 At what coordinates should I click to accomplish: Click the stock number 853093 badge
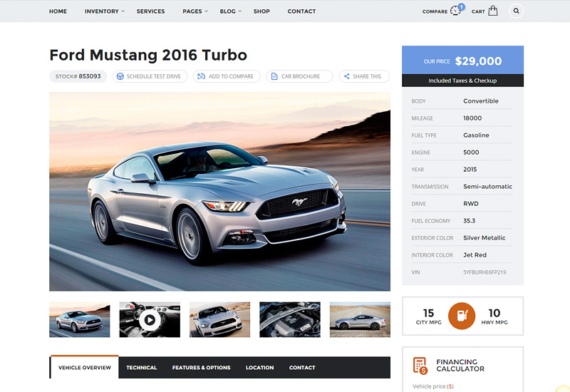pyautogui.click(x=78, y=76)
